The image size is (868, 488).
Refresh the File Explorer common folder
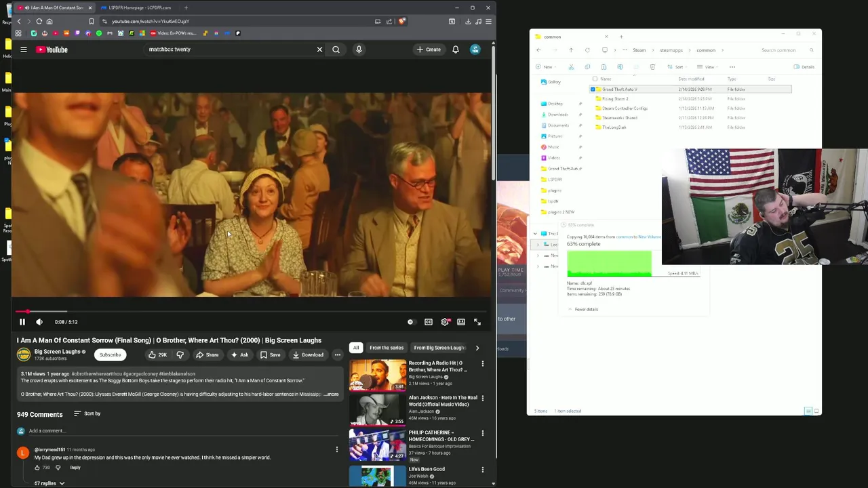pos(587,50)
